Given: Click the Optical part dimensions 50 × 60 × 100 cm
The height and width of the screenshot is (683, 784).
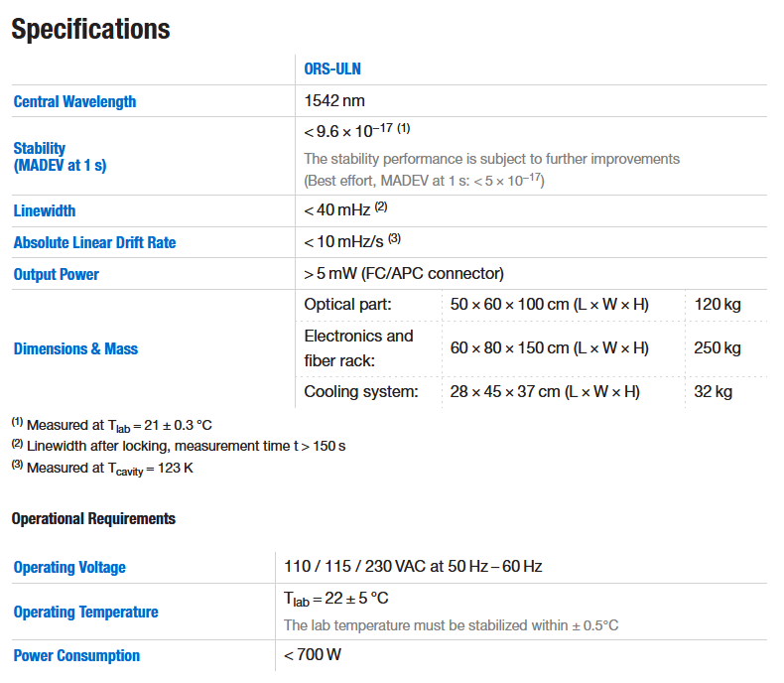Looking at the screenshot, I should click(549, 305).
